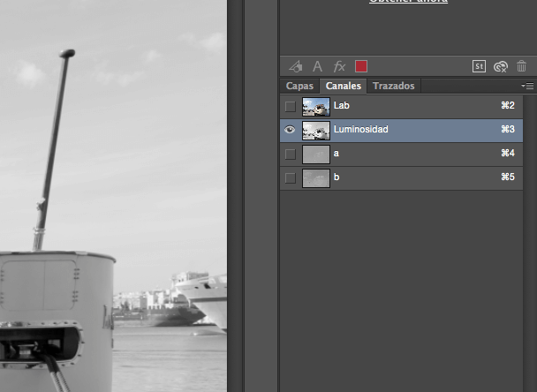The width and height of the screenshot is (537, 392).
Task: Click the paint bucket graphic icon in Libraries panel
Action: (x=296, y=66)
